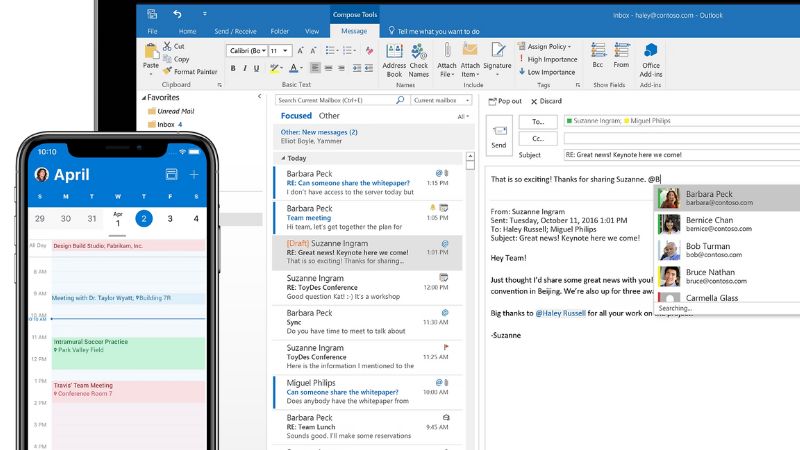Screen dimensions: 800x450
Task: Click the Subject input field
Action: coord(682,155)
